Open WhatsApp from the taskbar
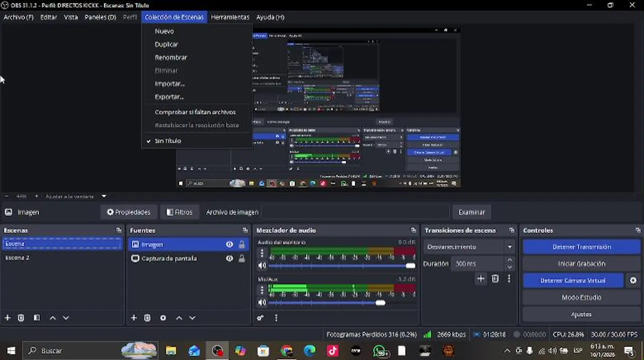Screen dimensions: 644x360 click(x=380, y=350)
